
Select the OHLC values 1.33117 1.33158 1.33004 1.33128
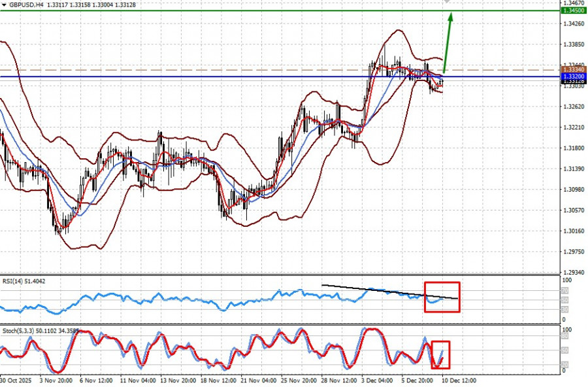point(91,5)
